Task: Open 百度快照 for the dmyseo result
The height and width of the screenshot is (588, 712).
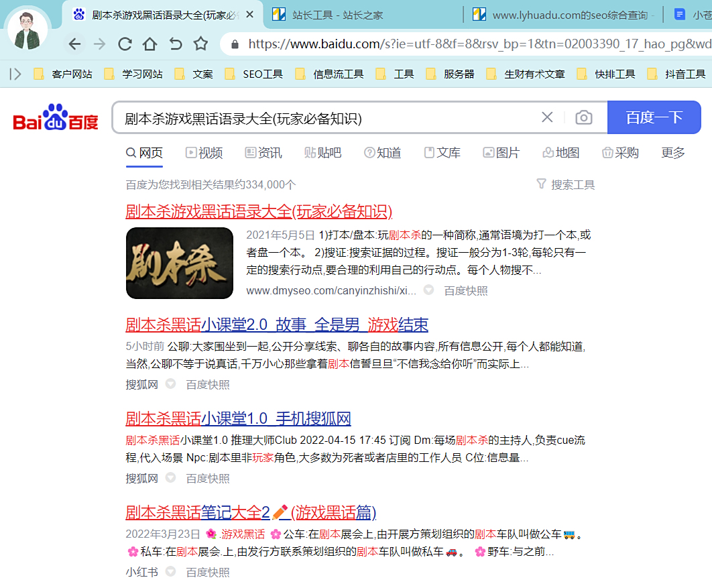Action: (466, 290)
